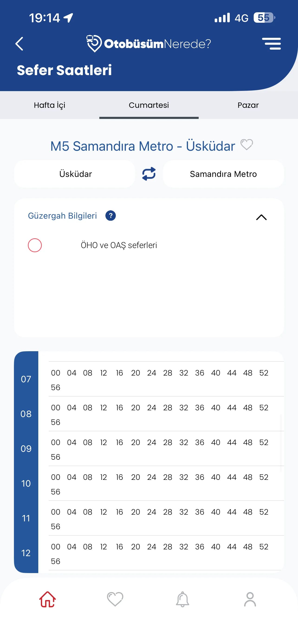Open the hamburger menu
298x644 pixels.
pos(271,44)
